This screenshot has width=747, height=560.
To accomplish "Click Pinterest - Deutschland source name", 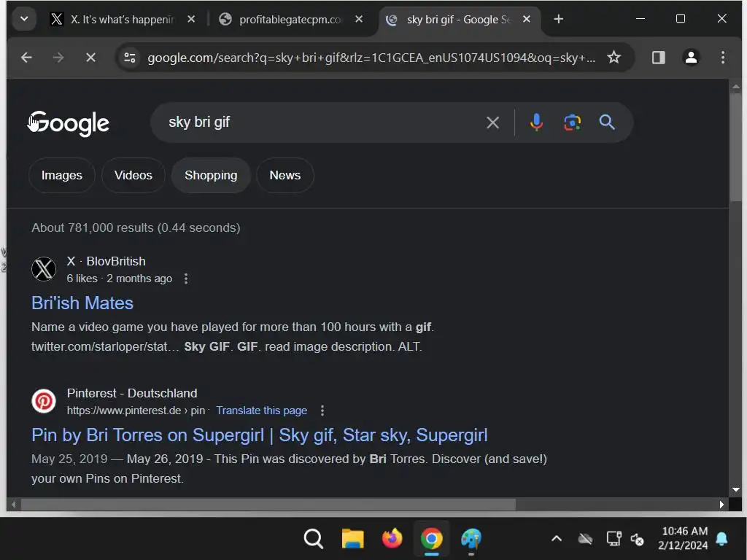I will click(132, 393).
